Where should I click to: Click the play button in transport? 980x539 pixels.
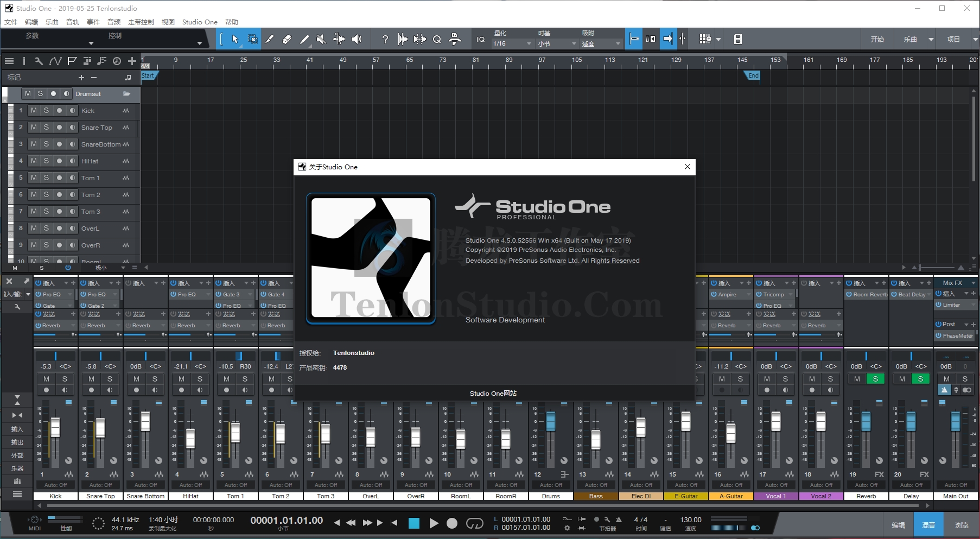[434, 523]
